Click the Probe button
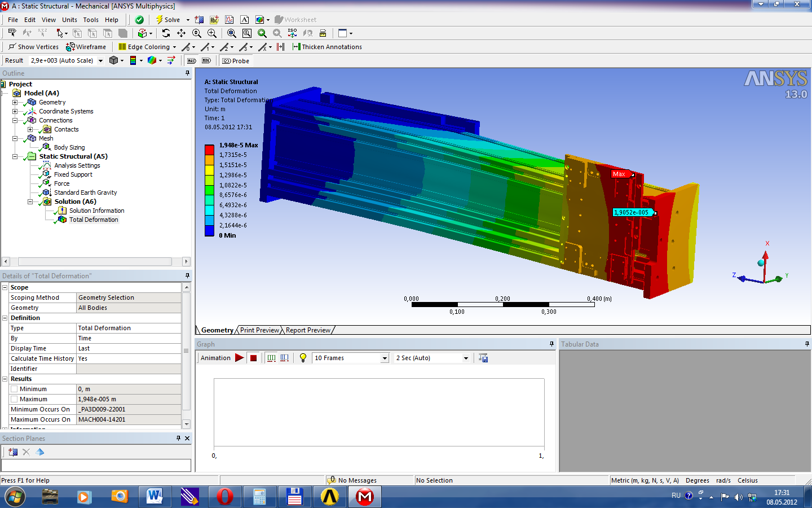Screen dimensions: 812x508 pos(236,61)
